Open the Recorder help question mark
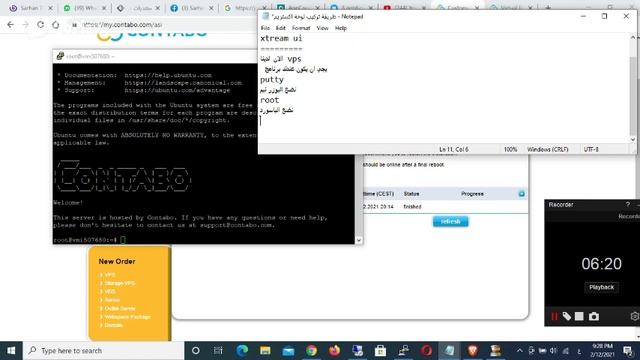640x360 pixels. pyautogui.click(x=628, y=204)
